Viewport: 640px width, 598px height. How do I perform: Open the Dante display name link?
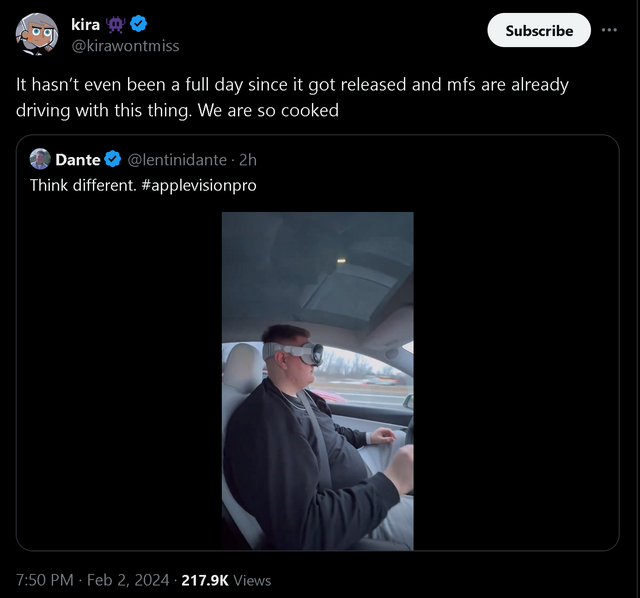(x=77, y=159)
